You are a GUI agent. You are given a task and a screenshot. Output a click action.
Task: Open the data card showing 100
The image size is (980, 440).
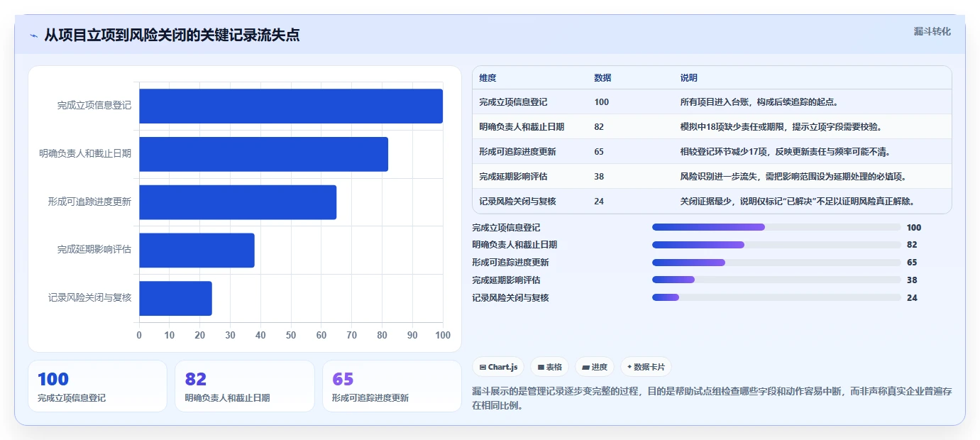point(97,386)
